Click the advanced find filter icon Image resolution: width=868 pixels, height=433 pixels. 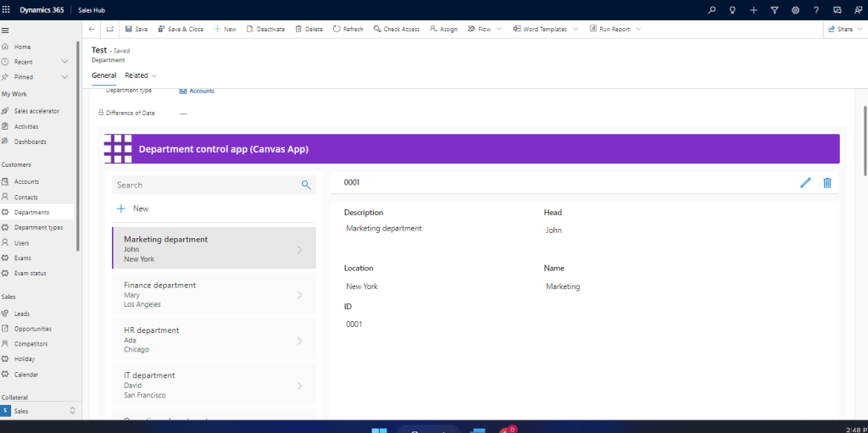(x=774, y=9)
